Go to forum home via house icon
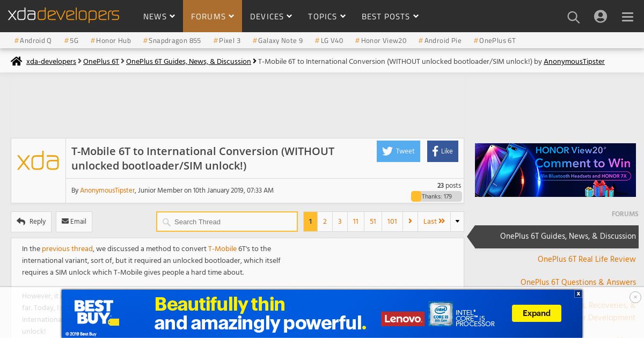Screen dimensions: 644x338 17,61
